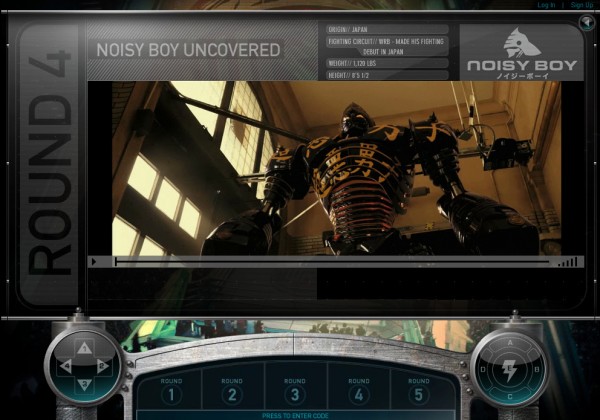Play the Noisy Boy video
The image size is (600, 420).
[94, 262]
